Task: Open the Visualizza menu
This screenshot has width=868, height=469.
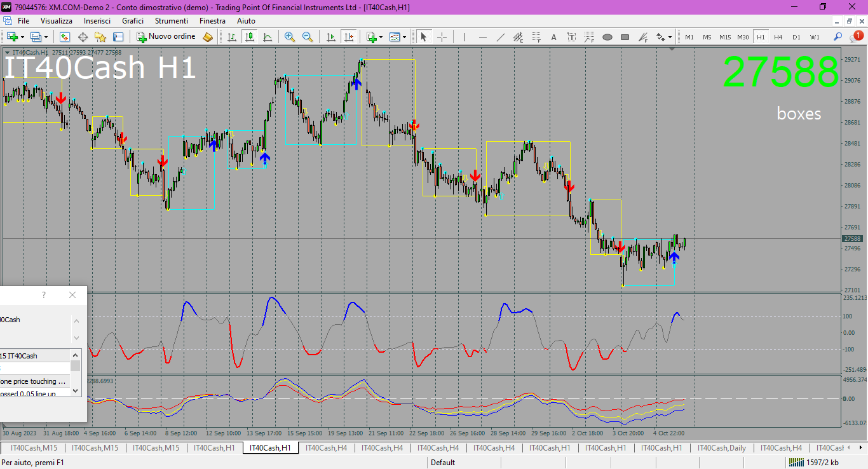Action: click(x=57, y=21)
